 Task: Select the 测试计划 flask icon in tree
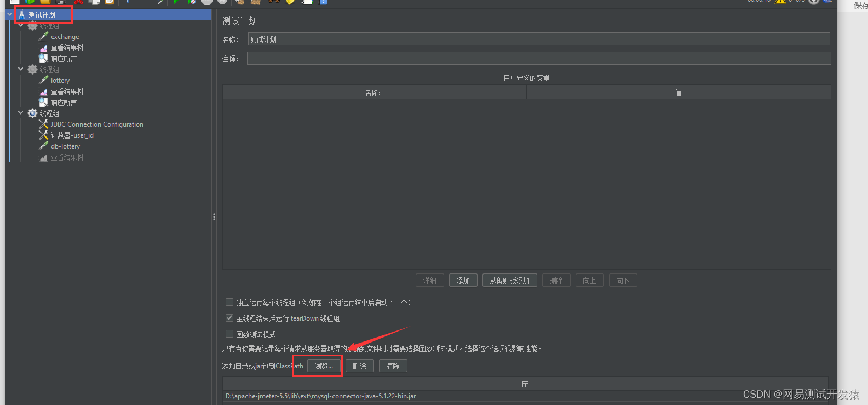tap(21, 15)
